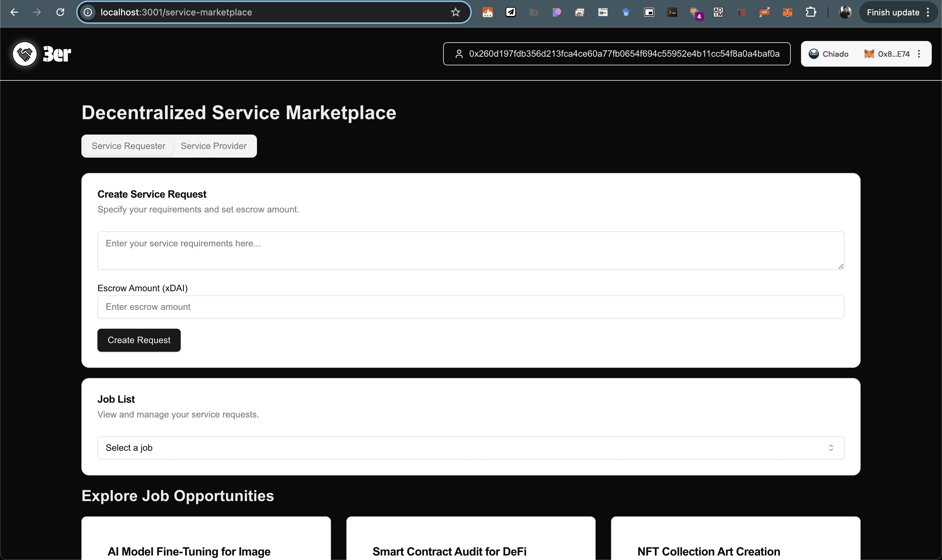Click the browser forward arrow
The height and width of the screenshot is (560, 942).
click(37, 12)
